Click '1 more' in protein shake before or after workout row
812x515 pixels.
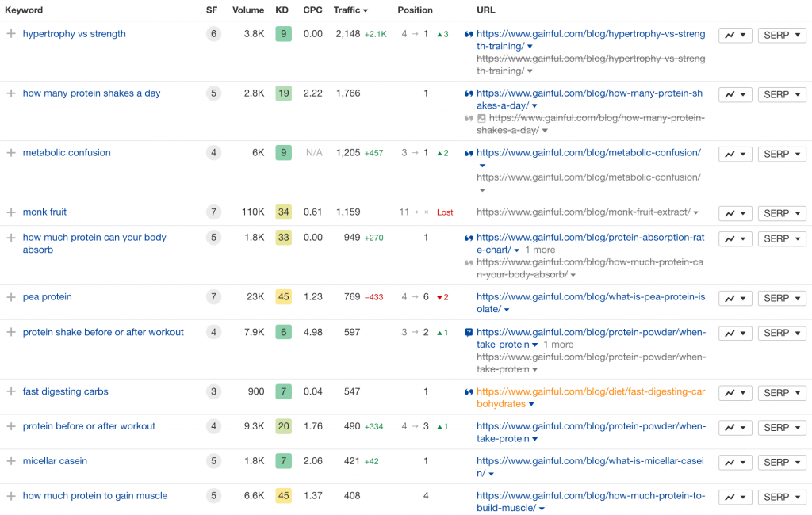pyautogui.click(x=558, y=345)
